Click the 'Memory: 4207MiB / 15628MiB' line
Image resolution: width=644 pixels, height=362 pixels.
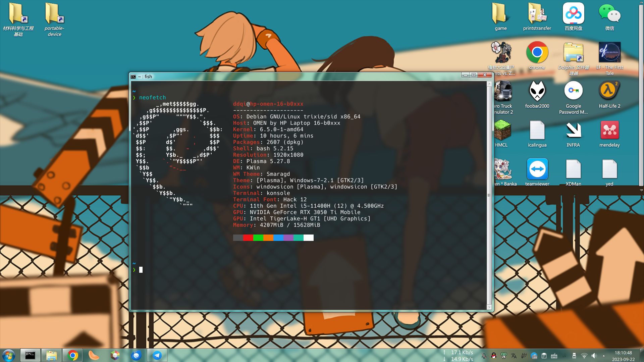(276, 225)
